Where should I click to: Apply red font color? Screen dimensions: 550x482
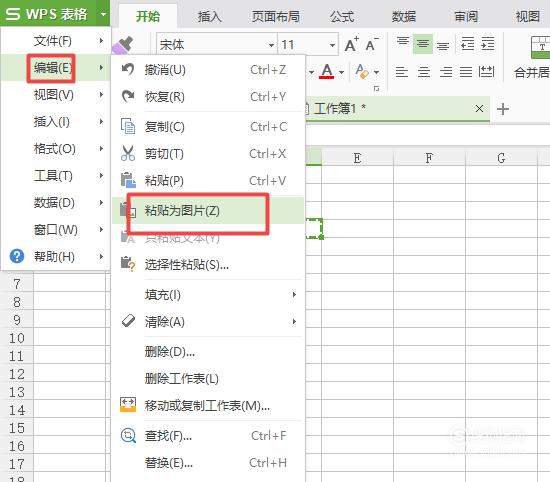coord(327,72)
